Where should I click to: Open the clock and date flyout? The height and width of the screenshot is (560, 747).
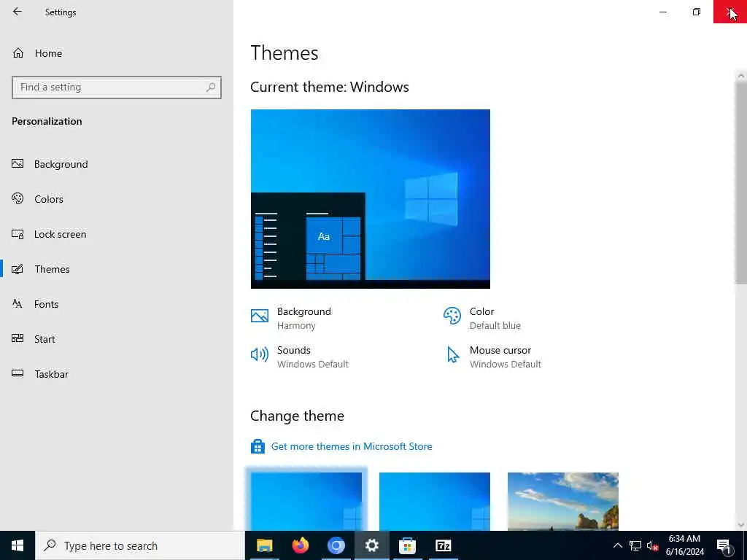tap(684, 545)
